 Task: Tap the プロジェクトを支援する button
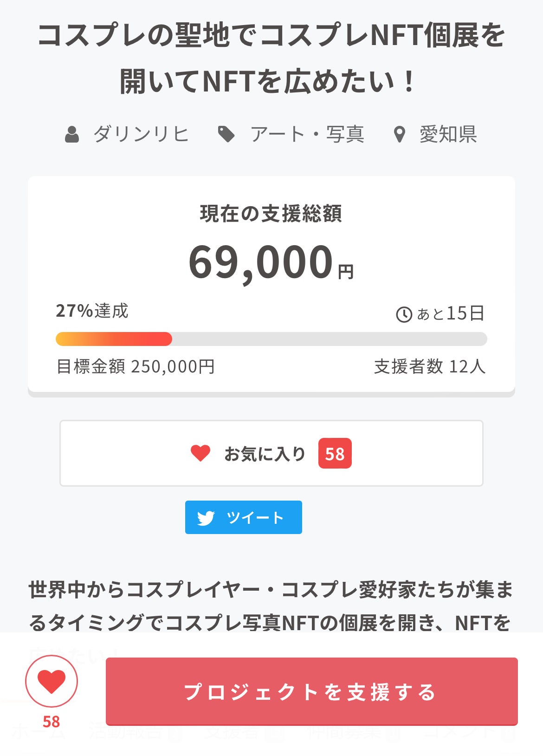[x=311, y=691]
